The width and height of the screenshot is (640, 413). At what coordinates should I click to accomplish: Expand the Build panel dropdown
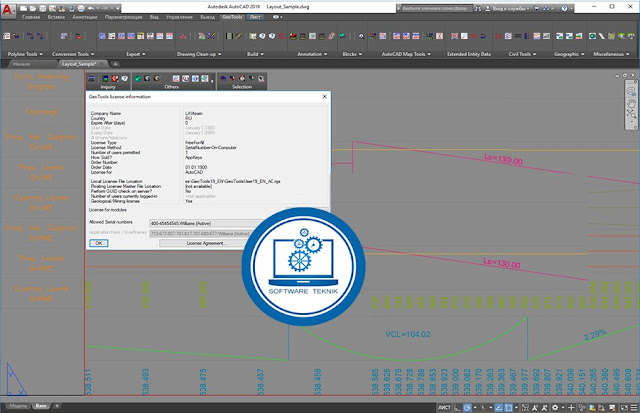coord(262,54)
